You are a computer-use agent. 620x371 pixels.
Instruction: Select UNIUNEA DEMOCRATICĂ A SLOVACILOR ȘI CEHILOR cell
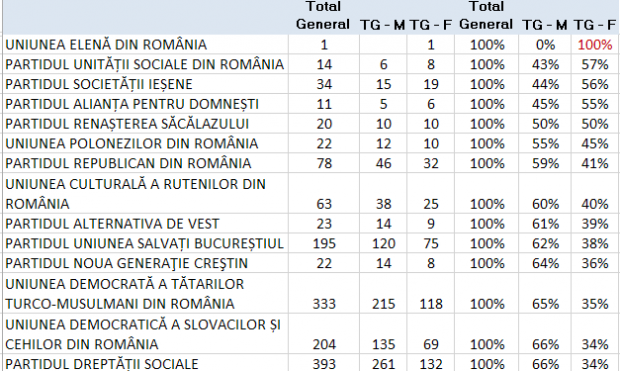(x=146, y=334)
